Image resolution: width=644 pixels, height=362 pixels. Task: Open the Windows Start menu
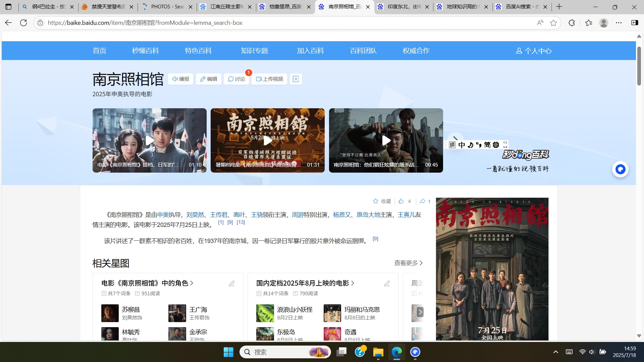228,352
